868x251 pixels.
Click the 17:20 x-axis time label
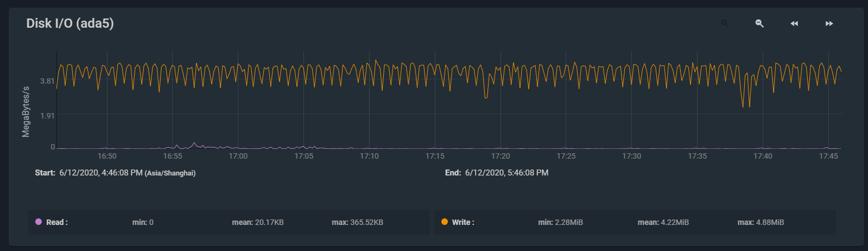tap(500, 156)
